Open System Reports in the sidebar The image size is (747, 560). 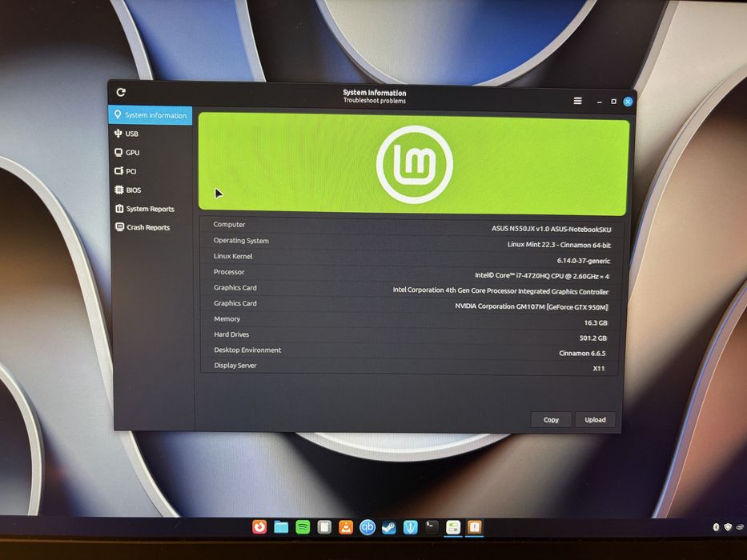[x=151, y=209]
